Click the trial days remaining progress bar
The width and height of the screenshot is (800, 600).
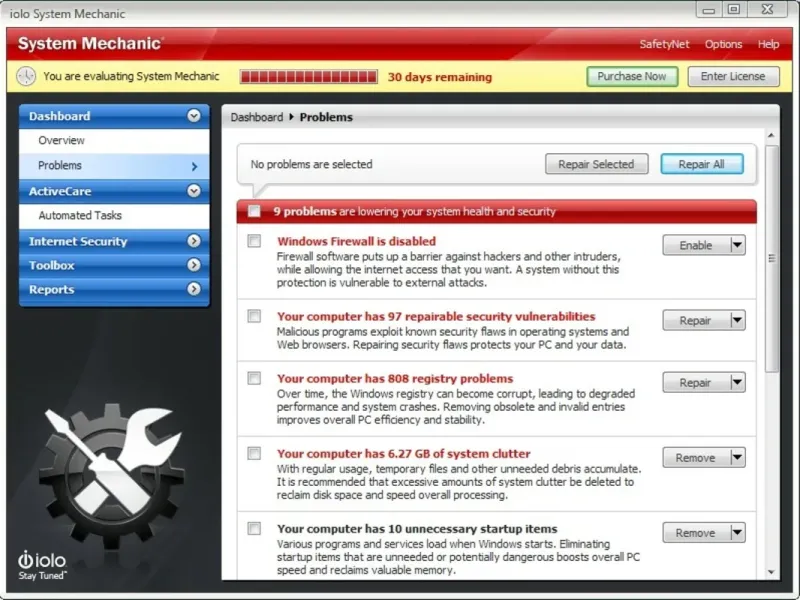click(309, 77)
